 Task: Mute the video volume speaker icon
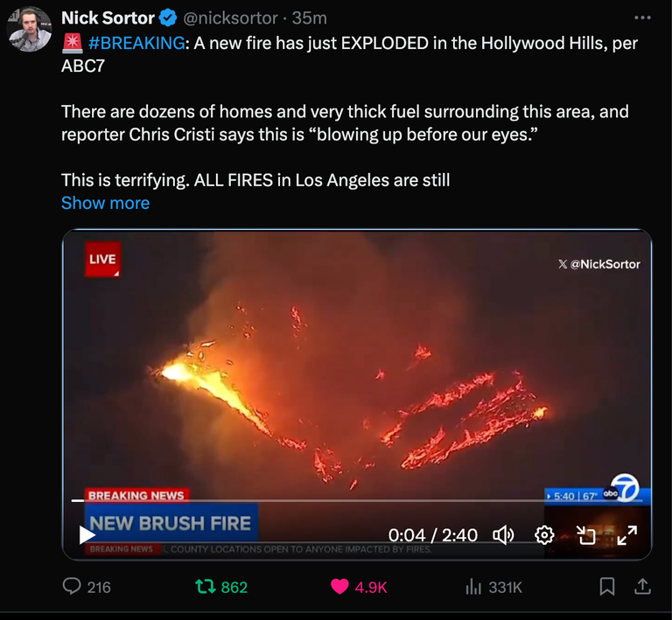503,535
